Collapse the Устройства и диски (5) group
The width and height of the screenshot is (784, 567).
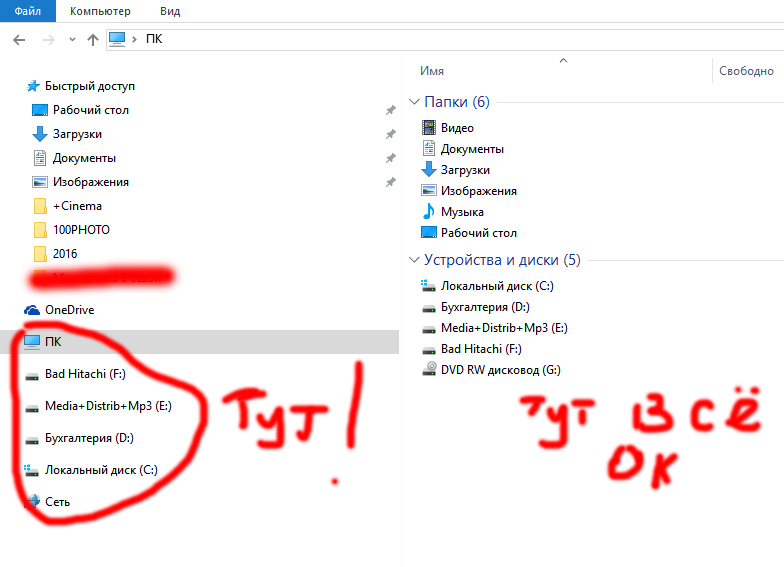[x=415, y=260]
